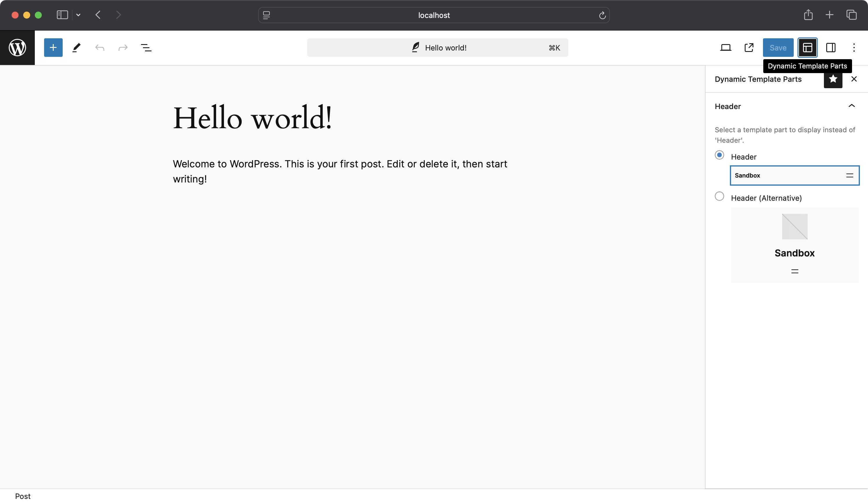Click the Sandbox dropdown reorder handle

click(849, 175)
